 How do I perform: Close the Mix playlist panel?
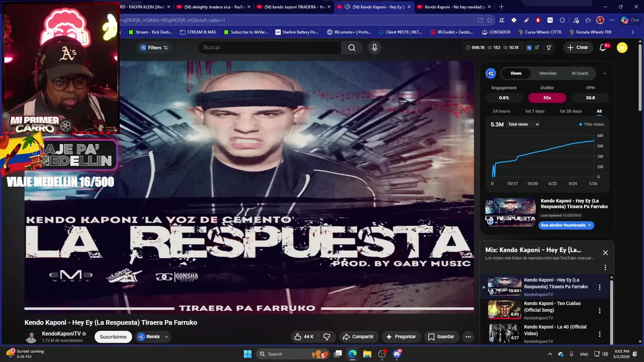(605, 253)
